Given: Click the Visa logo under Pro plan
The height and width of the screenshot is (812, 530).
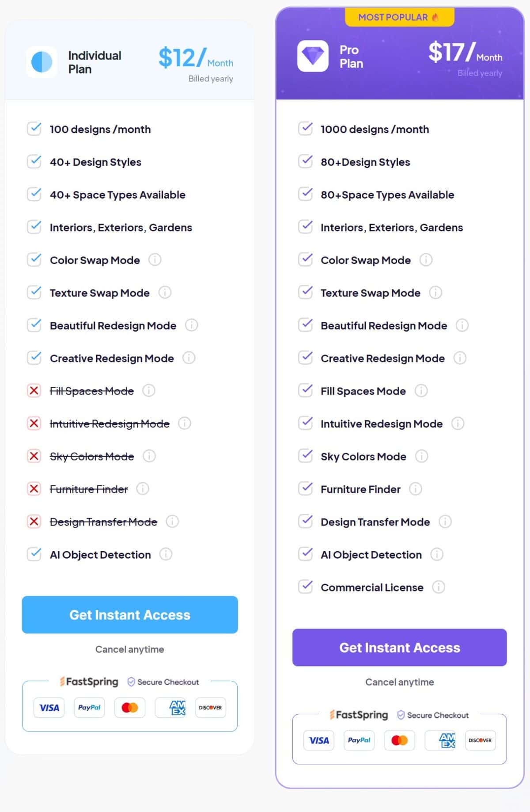Looking at the screenshot, I should (x=319, y=740).
